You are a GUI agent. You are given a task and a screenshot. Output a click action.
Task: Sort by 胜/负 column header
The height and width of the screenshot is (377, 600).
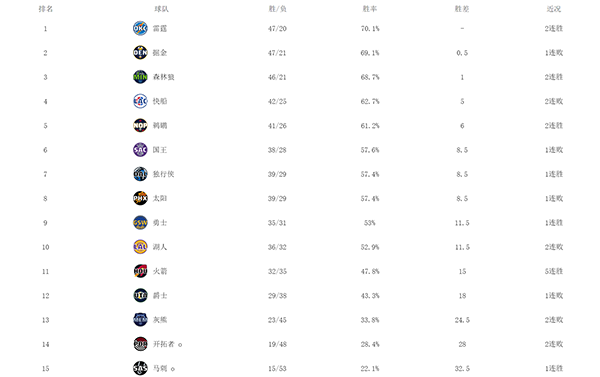click(x=277, y=9)
